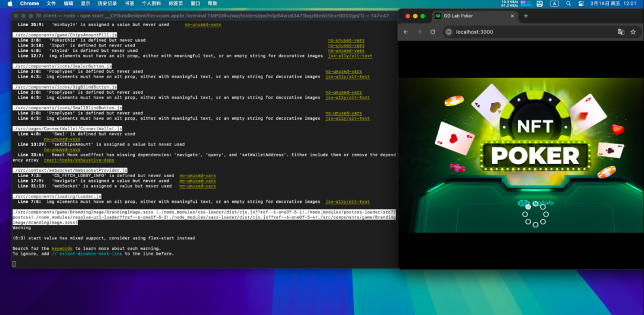This screenshot has width=644, height=315.
Task: Open the translate page icon
Action: 621,32
